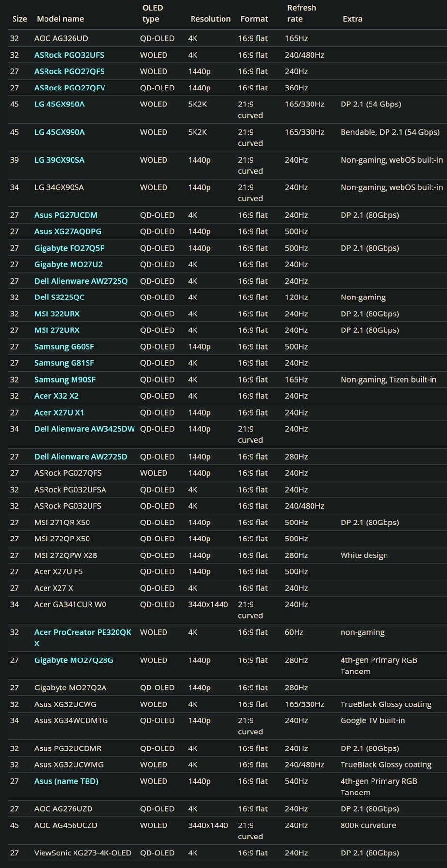Open the Acer X32 X2 link
The width and height of the screenshot is (447, 868).
tap(57, 396)
